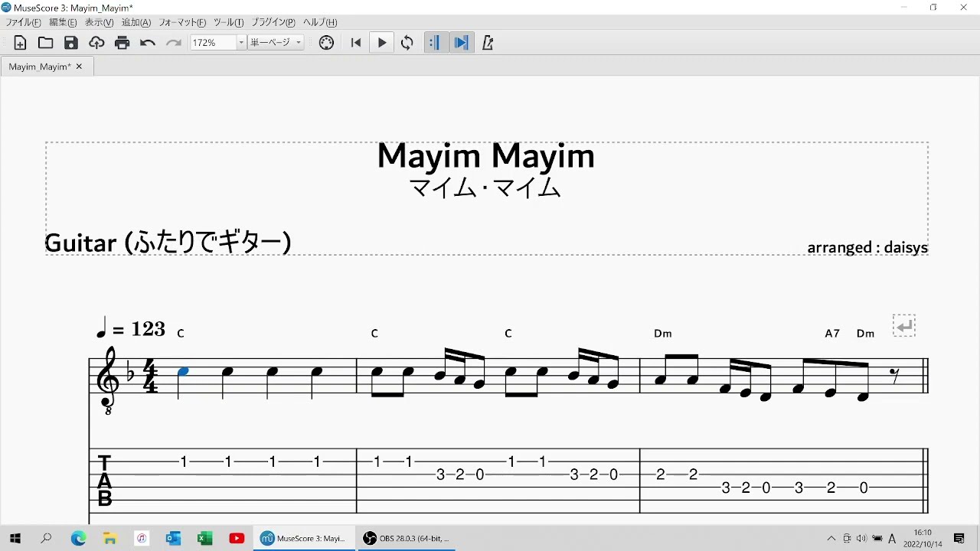Open the 表示(V) menu
This screenshot has height=551, width=980.
[100, 22]
